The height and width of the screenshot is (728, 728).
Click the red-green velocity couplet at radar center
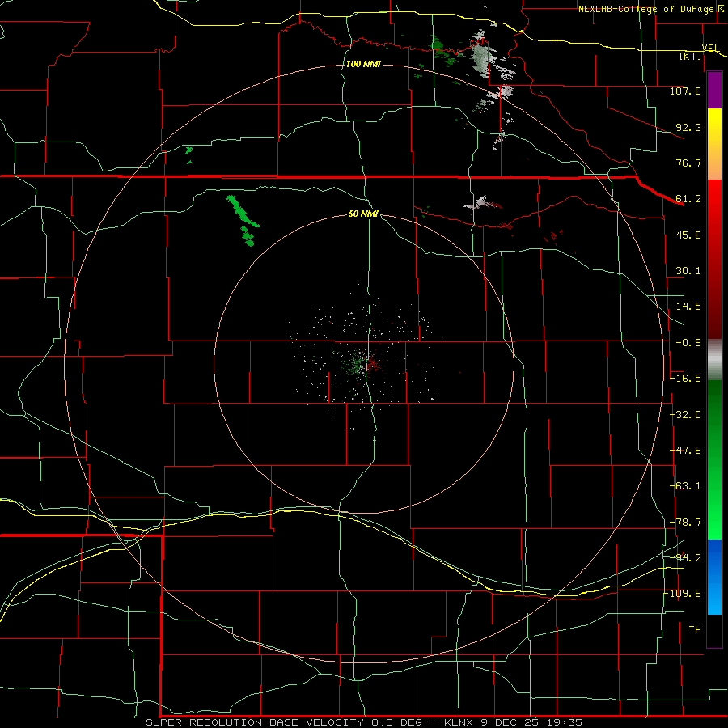365,363
